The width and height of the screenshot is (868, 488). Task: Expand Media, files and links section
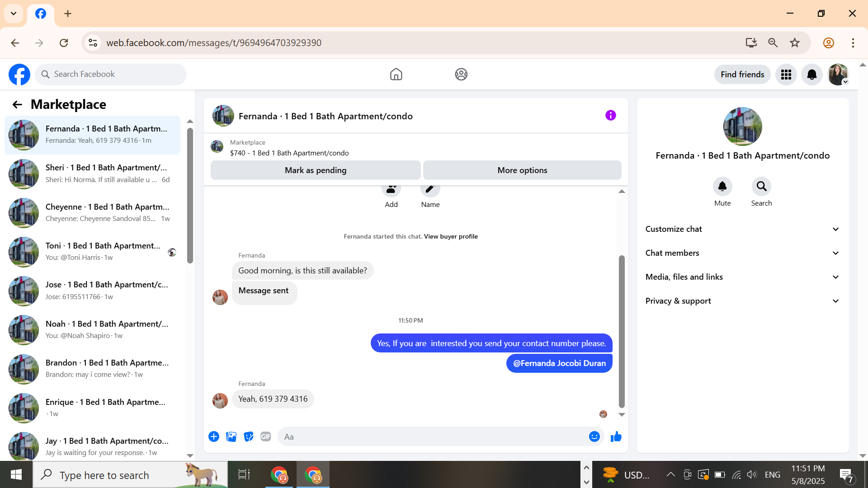[x=743, y=277]
